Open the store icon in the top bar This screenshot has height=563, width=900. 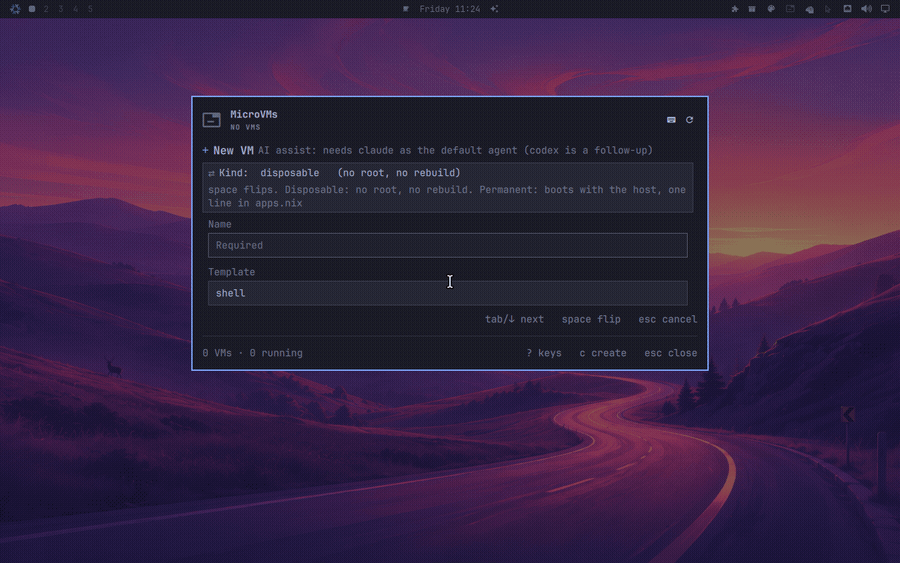pyautogui.click(x=752, y=9)
